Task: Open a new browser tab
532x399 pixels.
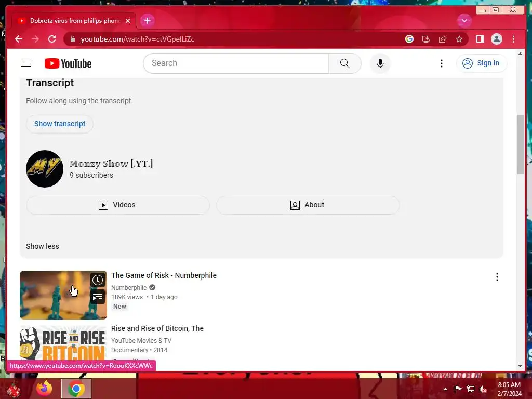Action: tap(147, 21)
